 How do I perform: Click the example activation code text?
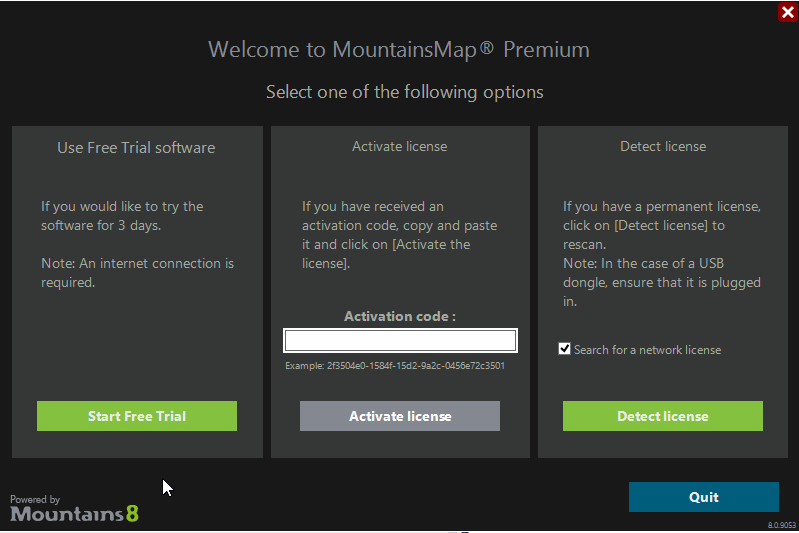(x=395, y=365)
